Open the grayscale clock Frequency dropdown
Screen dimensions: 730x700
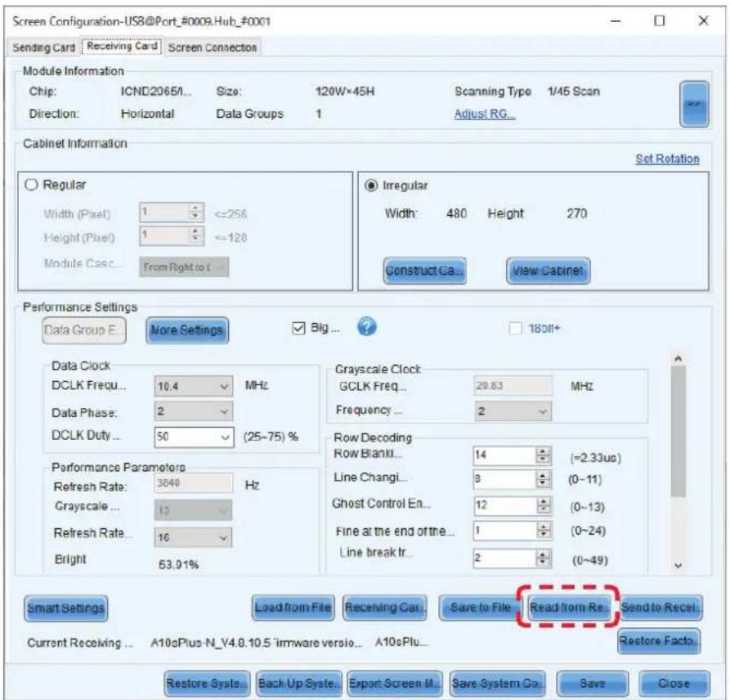point(513,411)
